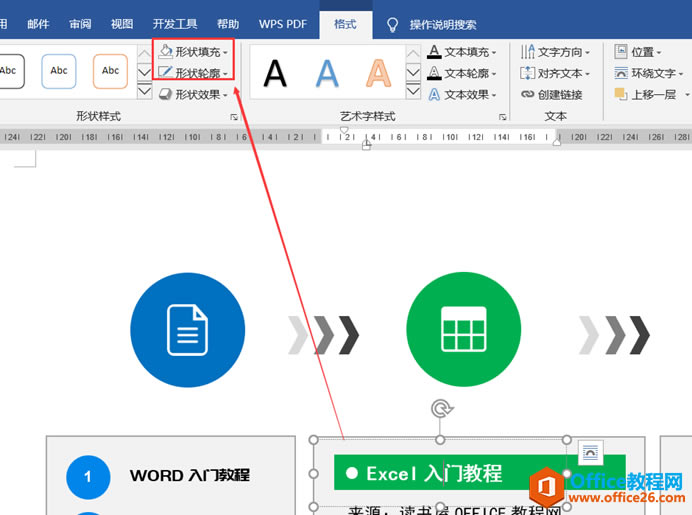Apply the black outline Abc shape style
Viewport: 692px width, 515px height.
[x=9, y=71]
